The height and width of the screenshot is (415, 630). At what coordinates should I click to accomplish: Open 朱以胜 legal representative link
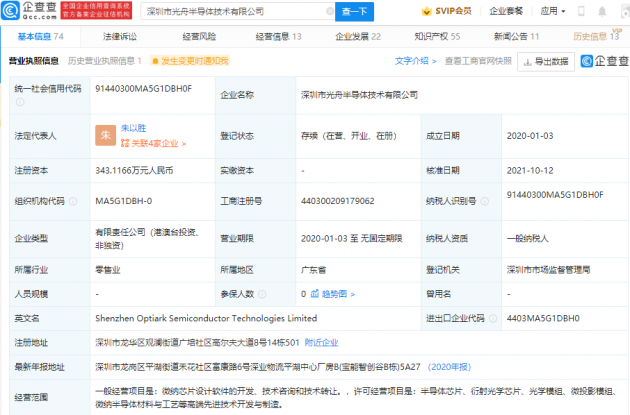[133, 127]
